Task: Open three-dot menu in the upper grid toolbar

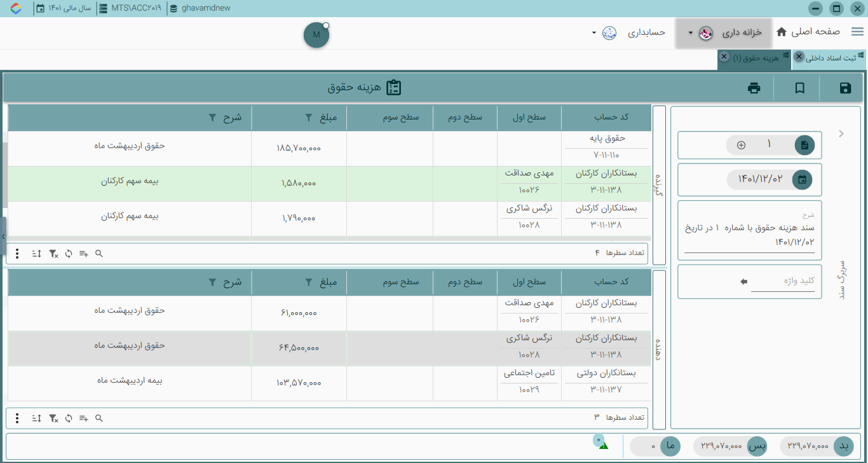Action: click(17, 254)
